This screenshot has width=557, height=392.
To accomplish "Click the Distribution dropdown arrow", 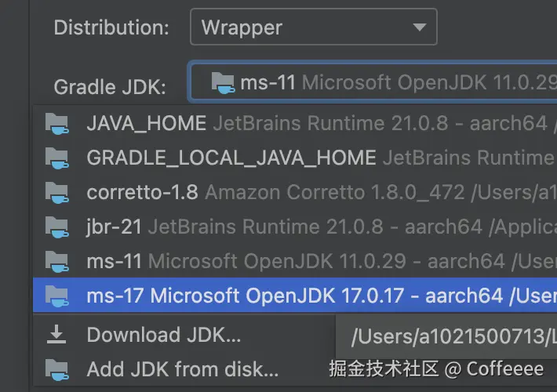I will (x=419, y=28).
